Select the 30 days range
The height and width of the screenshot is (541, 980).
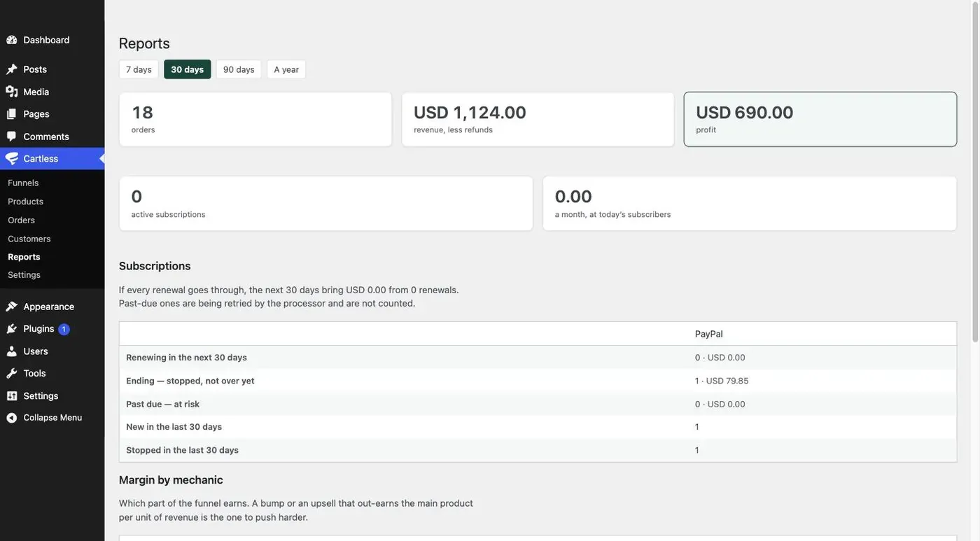188,69
